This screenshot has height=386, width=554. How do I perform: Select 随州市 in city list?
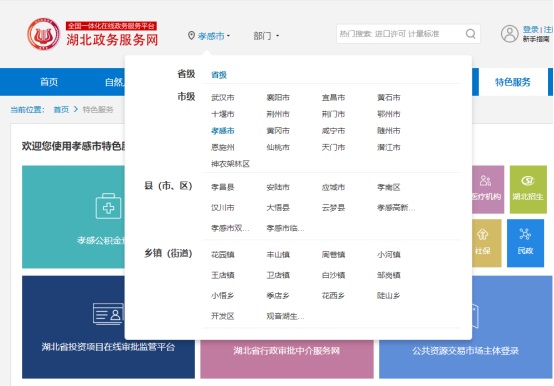389,131
